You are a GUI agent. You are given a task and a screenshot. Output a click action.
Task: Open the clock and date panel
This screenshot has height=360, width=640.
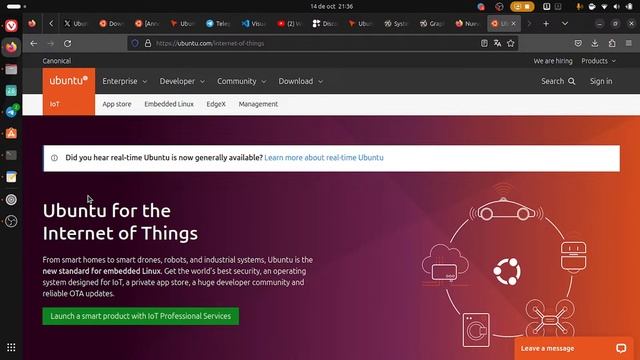tap(331, 6)
